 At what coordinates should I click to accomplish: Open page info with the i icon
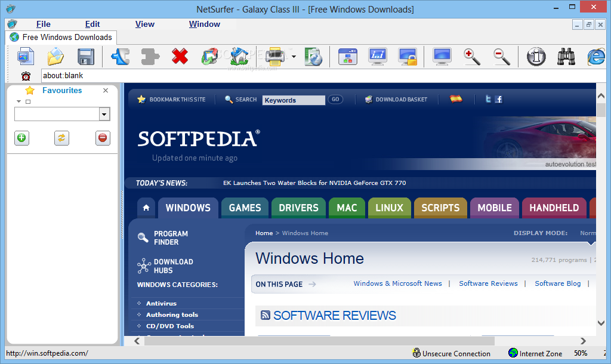pyautogui.click(x=536, y=57)
